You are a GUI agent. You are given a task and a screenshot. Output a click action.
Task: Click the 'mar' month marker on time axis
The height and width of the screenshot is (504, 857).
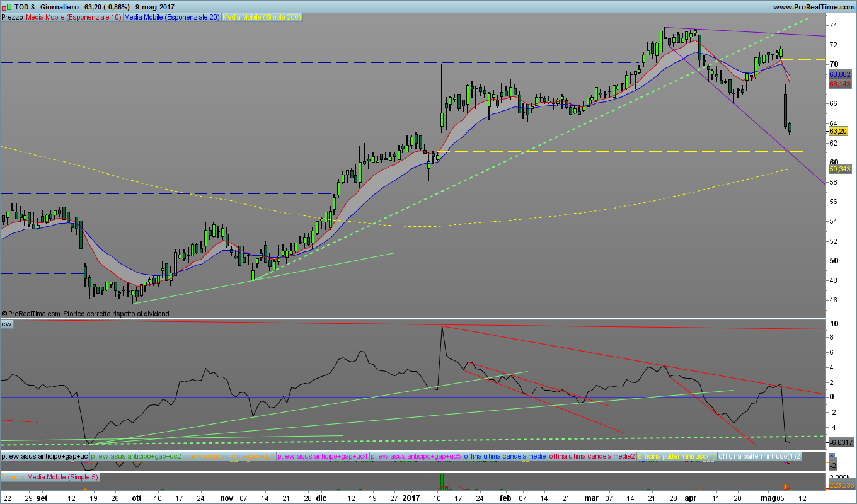(592, 498)
